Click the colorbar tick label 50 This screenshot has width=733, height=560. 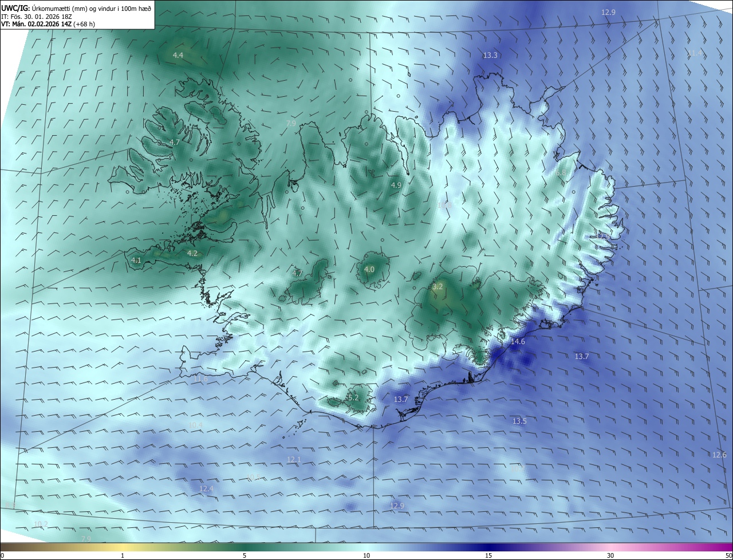(728, 555)
